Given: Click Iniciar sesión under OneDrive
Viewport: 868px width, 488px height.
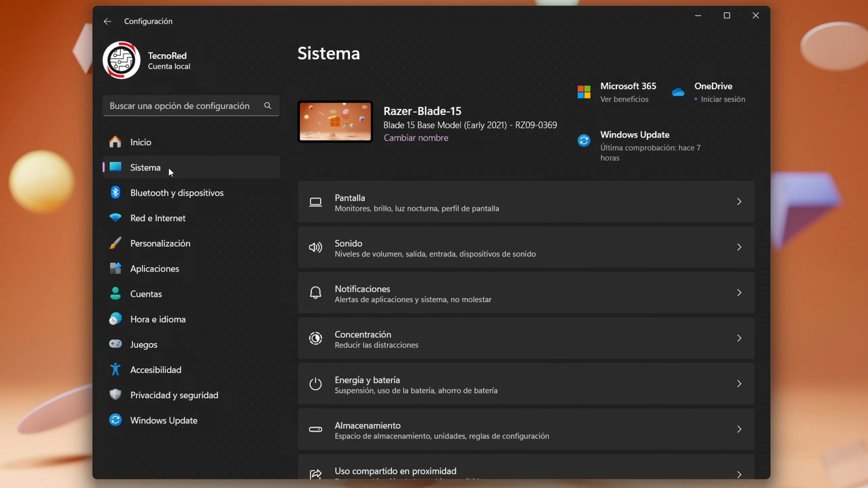Looking at the screenshot, I should [723, 99].
